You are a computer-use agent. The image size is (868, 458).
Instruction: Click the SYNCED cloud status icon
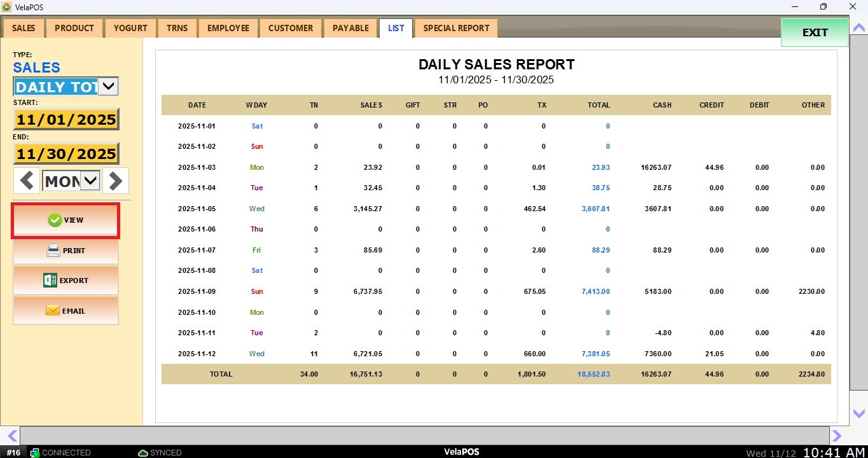coord(143,453)
